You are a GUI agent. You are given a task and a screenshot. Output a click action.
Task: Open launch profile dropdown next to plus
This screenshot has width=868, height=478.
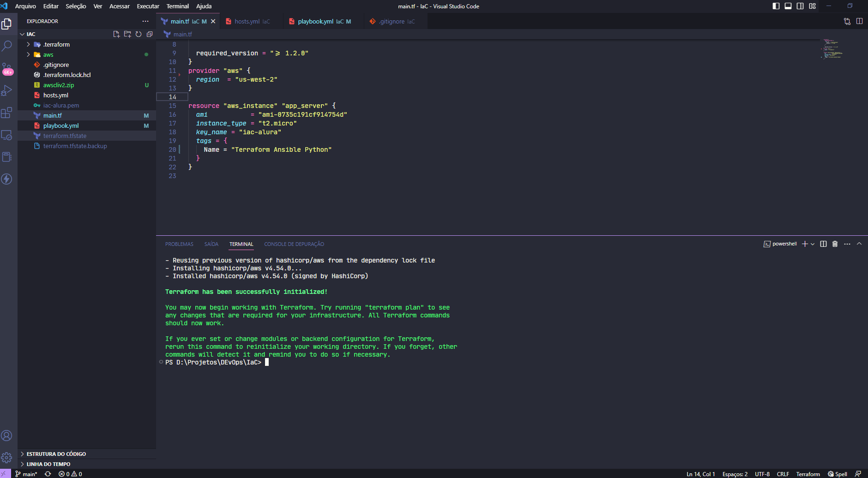click(813, 244)
